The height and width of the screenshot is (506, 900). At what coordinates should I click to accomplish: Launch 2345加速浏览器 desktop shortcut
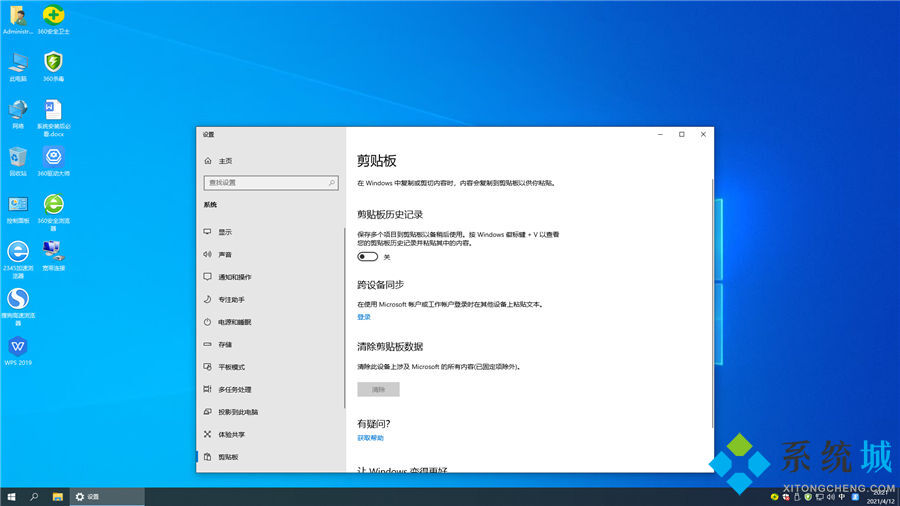pos(18,260)
